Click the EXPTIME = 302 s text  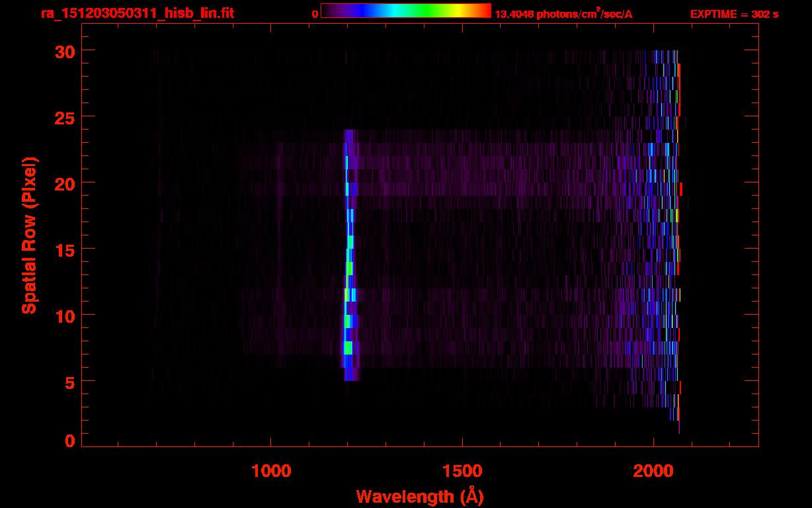point(734,14)
